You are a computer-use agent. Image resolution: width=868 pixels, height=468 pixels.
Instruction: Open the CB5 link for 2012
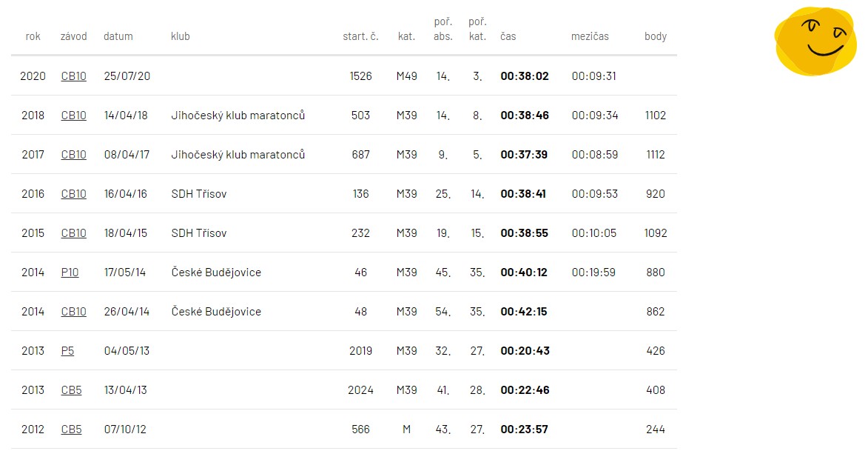coord(72,429)
